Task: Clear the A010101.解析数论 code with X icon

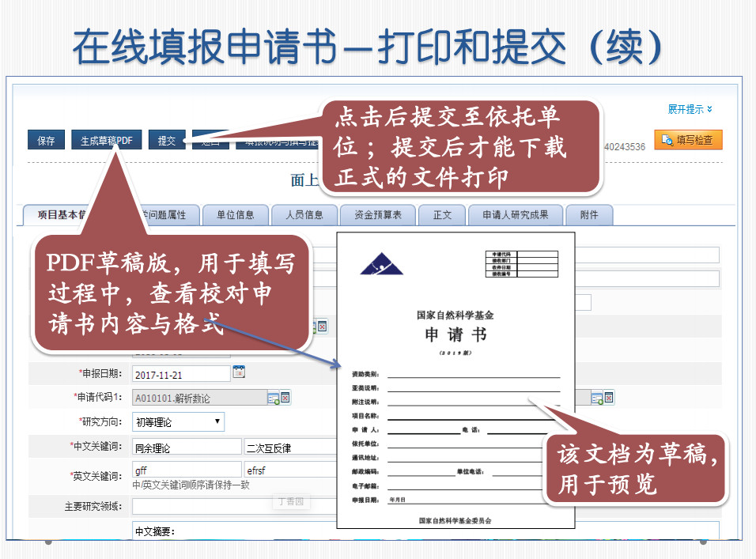Action: tap(285, 398)
